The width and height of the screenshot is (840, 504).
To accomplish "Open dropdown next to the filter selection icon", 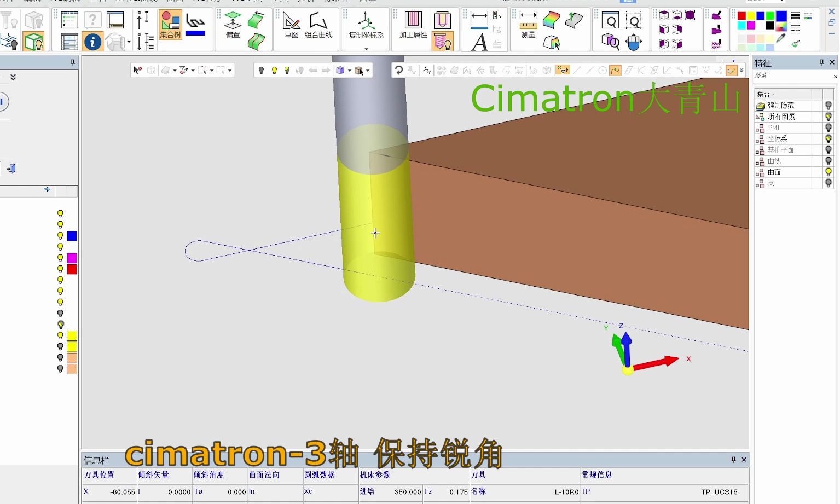I will pyautogui.click(x=193, y=71).
